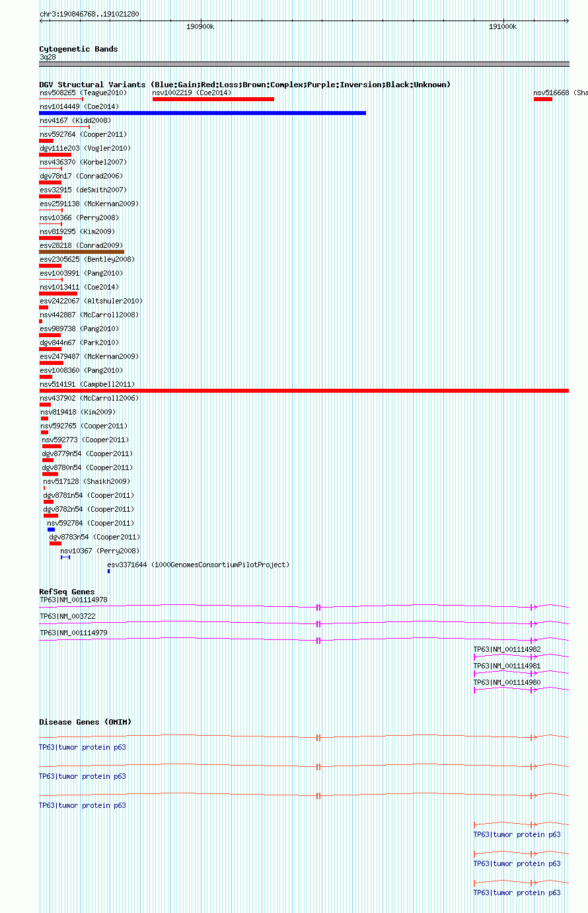The image size is (588, 913).
Task: Select the Cytogenetic Bands track title
Action: (79, 49)
